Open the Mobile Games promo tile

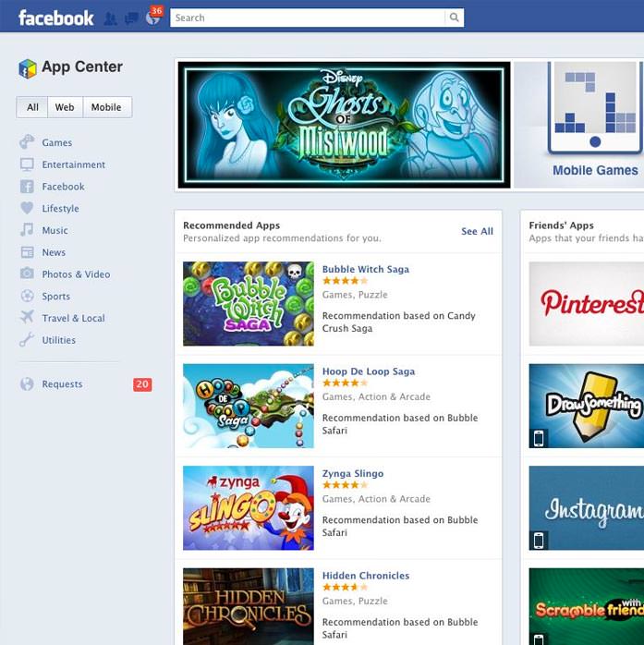click(579, 125)
